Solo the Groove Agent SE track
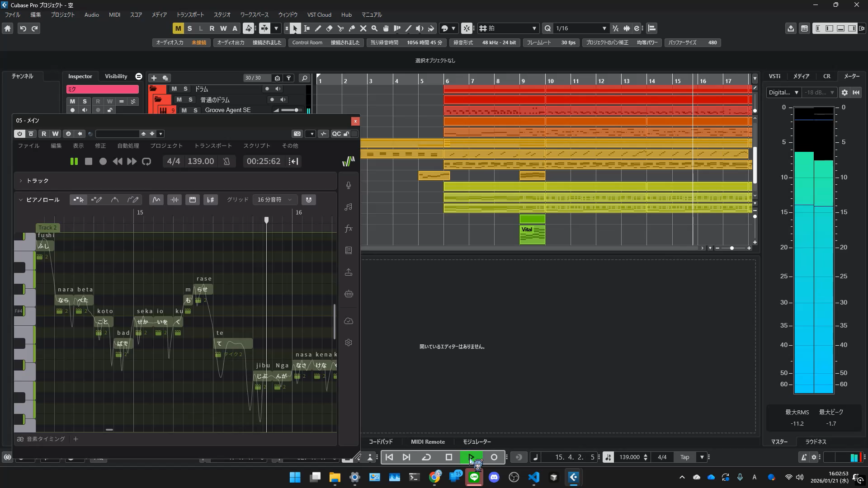Screen dimensions: 868x488 [x=195, y=110]
